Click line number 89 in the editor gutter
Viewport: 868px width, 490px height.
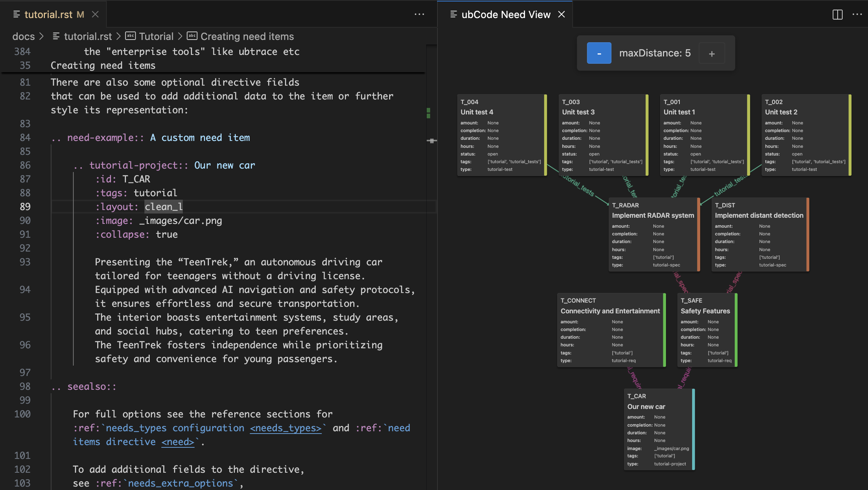[25, 206]
